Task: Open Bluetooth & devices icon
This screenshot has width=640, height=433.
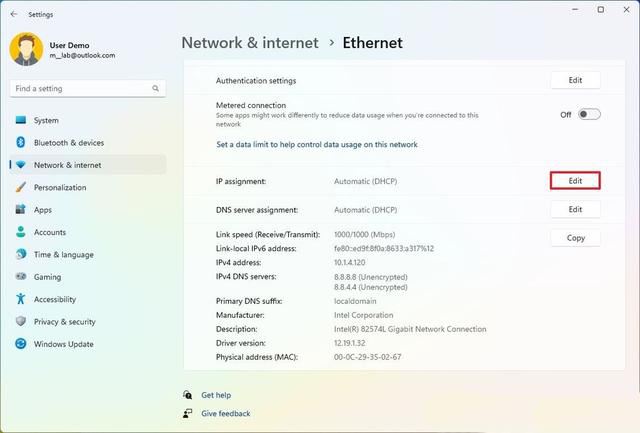Action: (x=20, y=143)
